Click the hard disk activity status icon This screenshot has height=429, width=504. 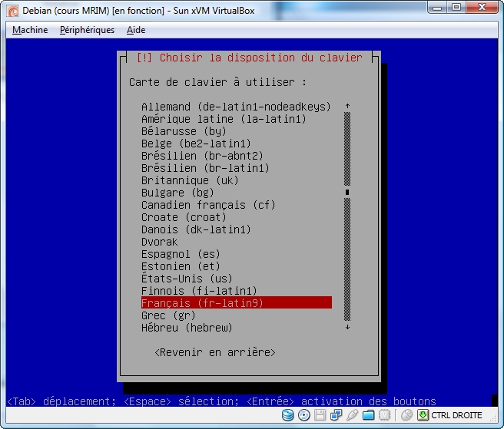click(x=287, y=415)
